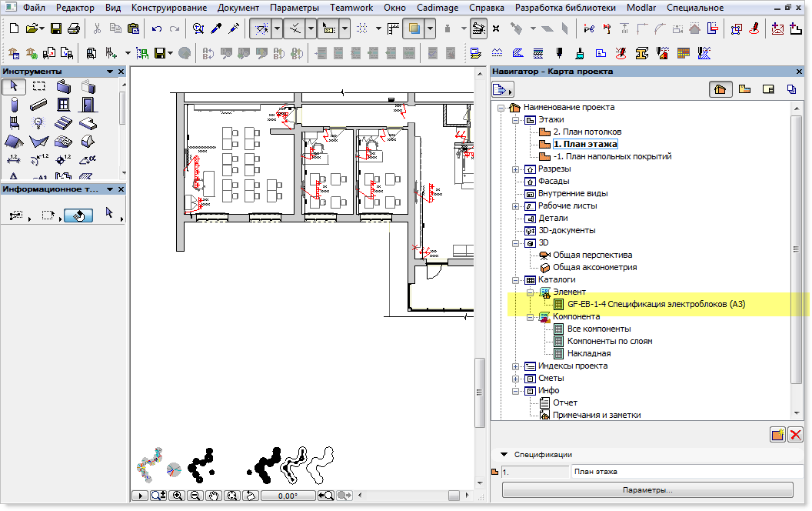This screenshot has height=511, width=812.
Task: Click the rotation angle field 0,00°
Action: (x=288, y=496)
